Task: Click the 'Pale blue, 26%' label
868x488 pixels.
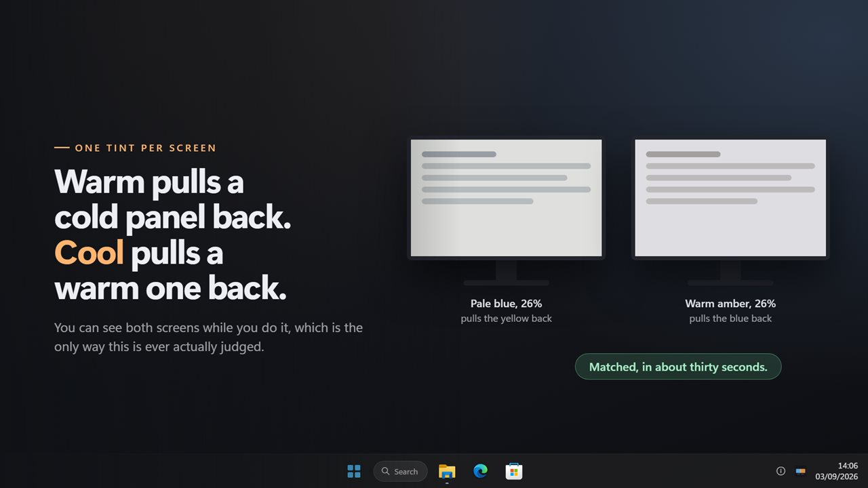Action: click(506, 304)
